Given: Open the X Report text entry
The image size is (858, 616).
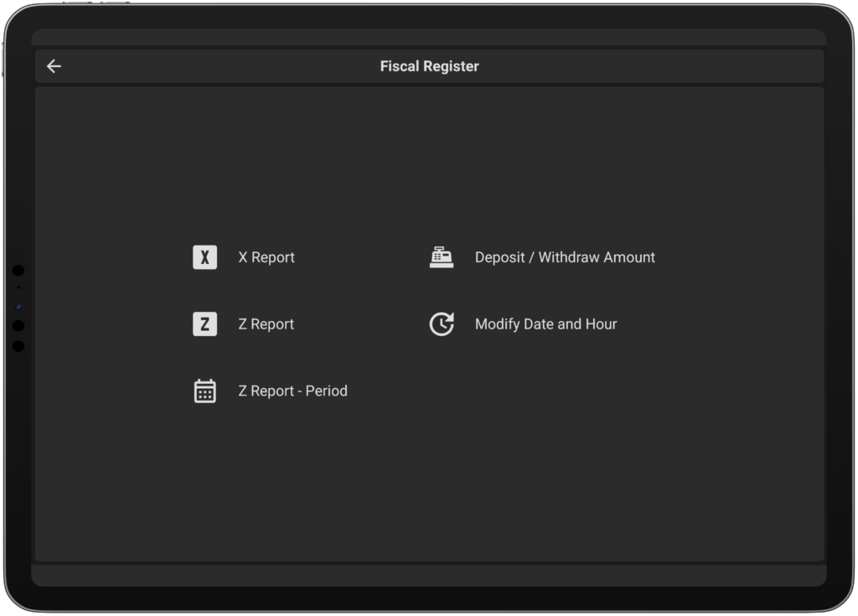Looking at the screenshot, I should (x=266, y=257).
